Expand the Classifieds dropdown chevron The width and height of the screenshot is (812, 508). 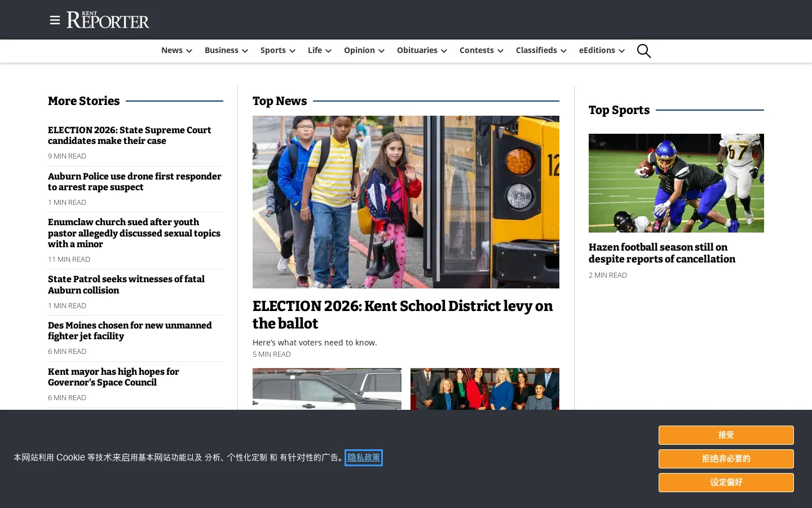tap(563, 51)
